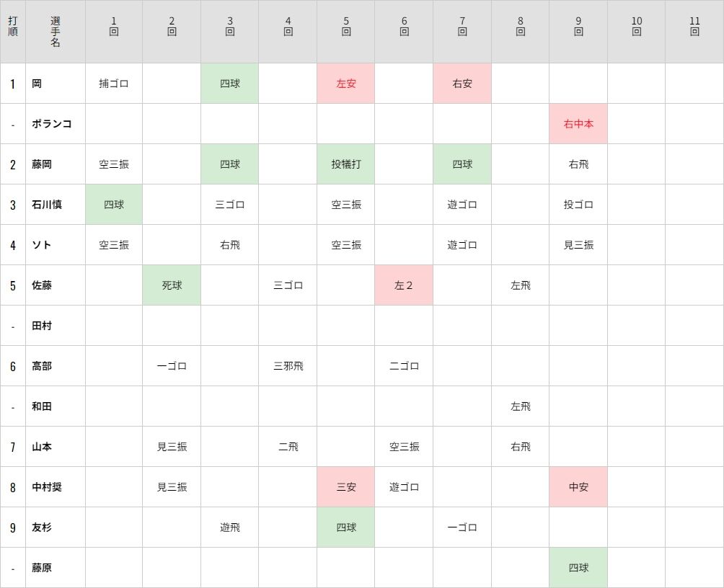This screenshot has height=588, width=724.
Task: Select the 三邪飛 cell for 高部
Action: [288, 366]
